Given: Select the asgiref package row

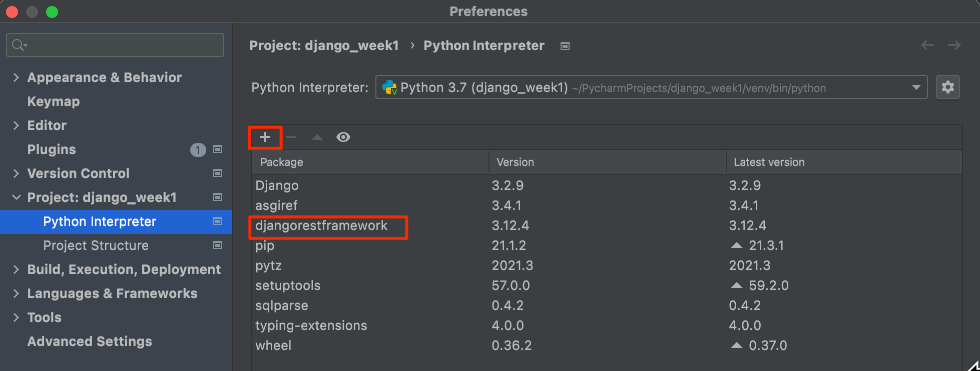Looking at the screenshot, I should pos(607,205).
